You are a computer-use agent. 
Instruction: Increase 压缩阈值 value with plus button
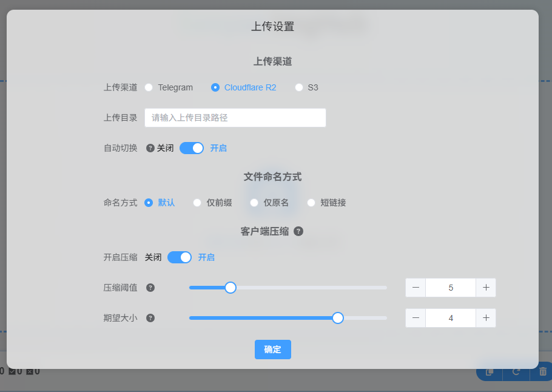tap(486, 288)
